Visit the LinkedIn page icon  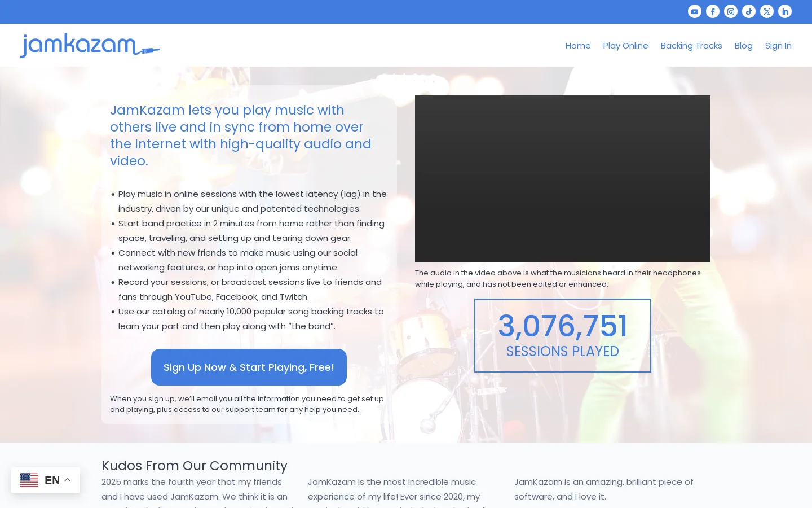[785, 11]
